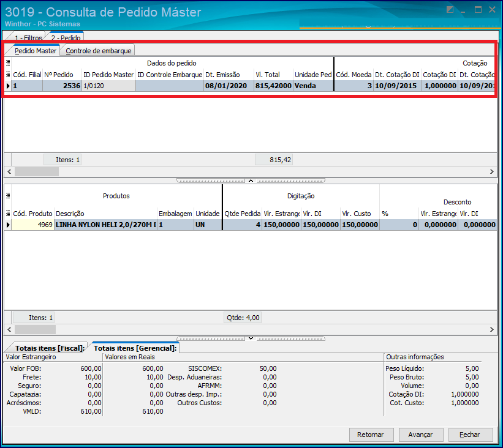Select product code cell 4969
The height and width of the screenshot is (448, 503).
[x=32, y=225]
